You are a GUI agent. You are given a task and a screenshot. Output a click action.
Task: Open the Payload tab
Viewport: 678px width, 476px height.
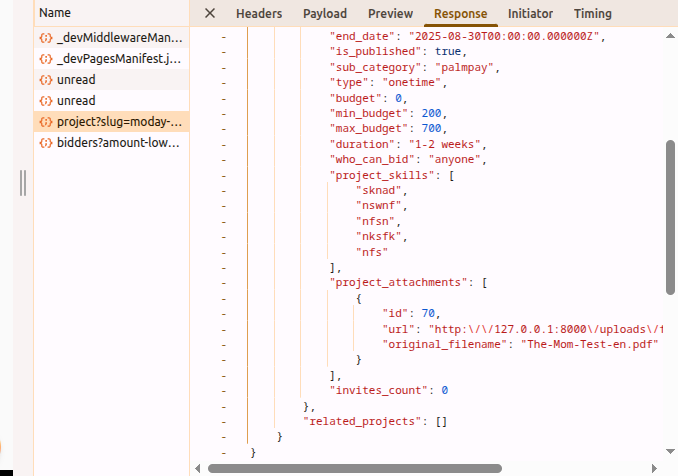pos(325,13)
